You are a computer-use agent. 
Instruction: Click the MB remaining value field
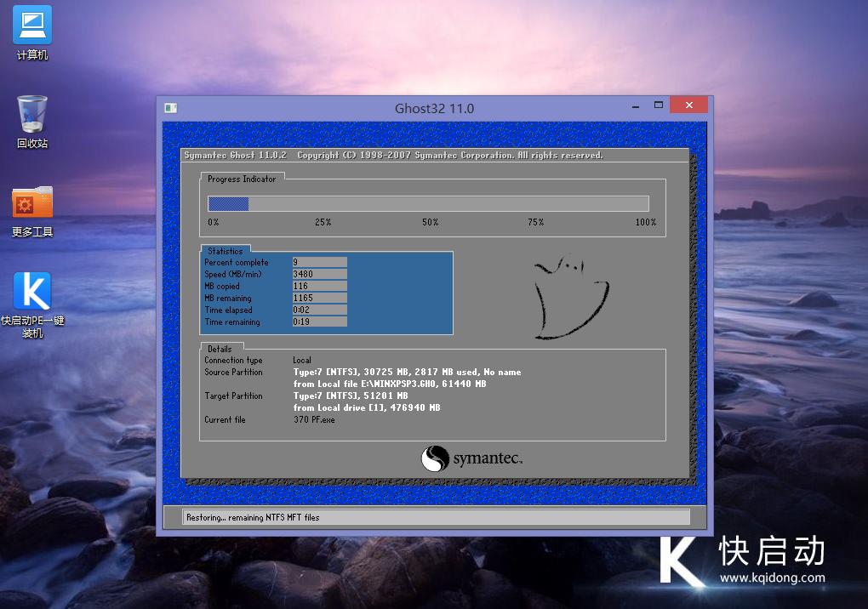(319, 299)
